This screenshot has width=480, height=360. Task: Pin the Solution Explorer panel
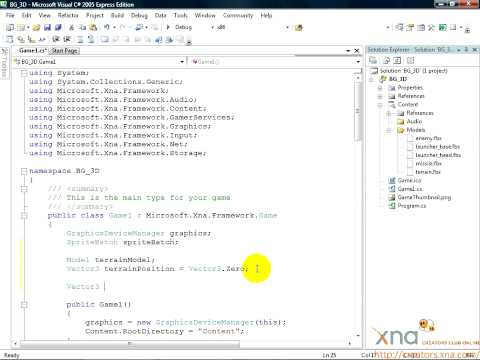pyautogui.click(x=466, y=50)
